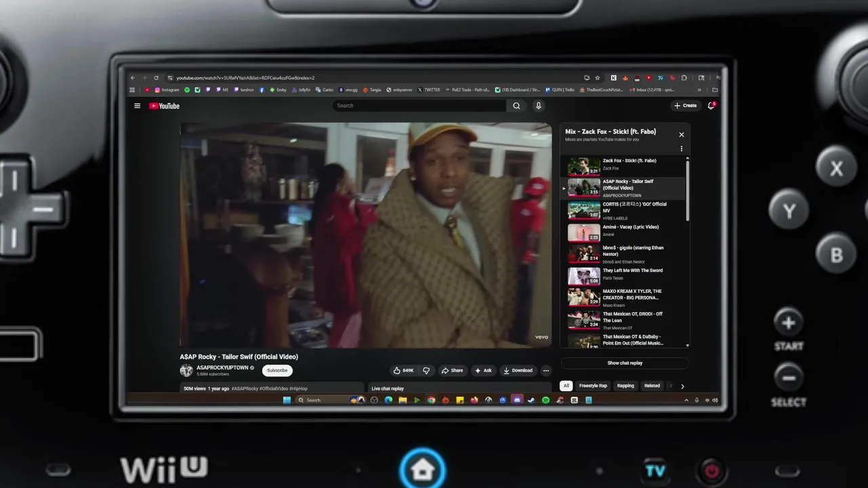Open Microsoft Edge from the taskbar

click(x=389, y=400)
